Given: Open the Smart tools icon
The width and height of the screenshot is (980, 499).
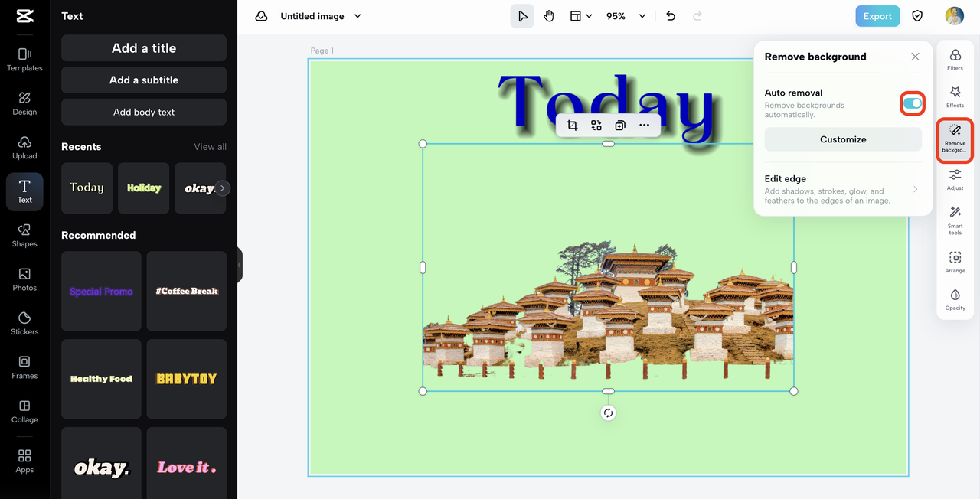Looking at the screenshot, I should 955,217.
